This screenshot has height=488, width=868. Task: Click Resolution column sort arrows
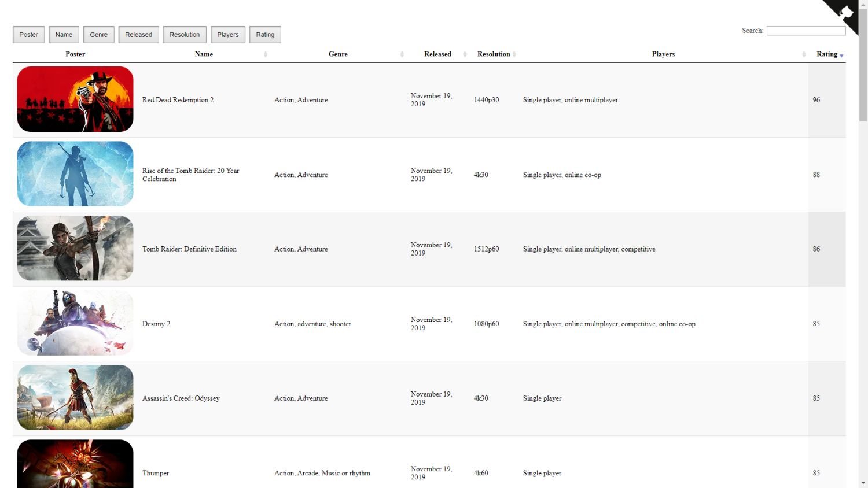coord(514,54)
